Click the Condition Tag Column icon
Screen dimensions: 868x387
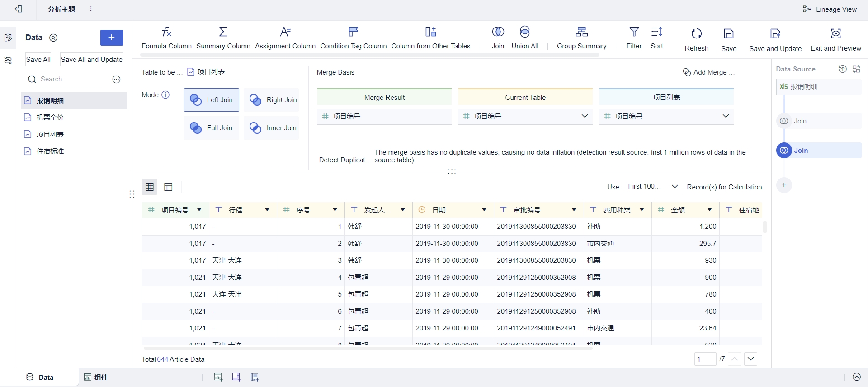click(x=354, y=32)
